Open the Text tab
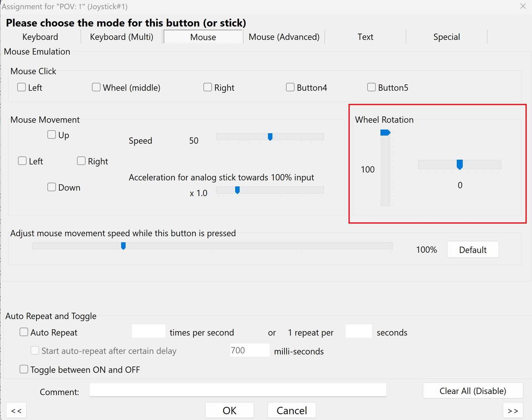 365,37
